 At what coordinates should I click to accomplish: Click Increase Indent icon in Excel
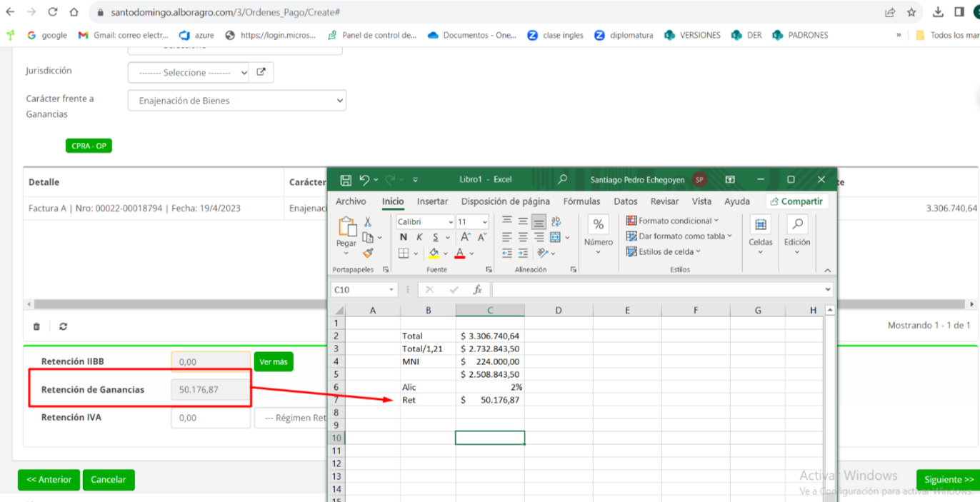523,253
